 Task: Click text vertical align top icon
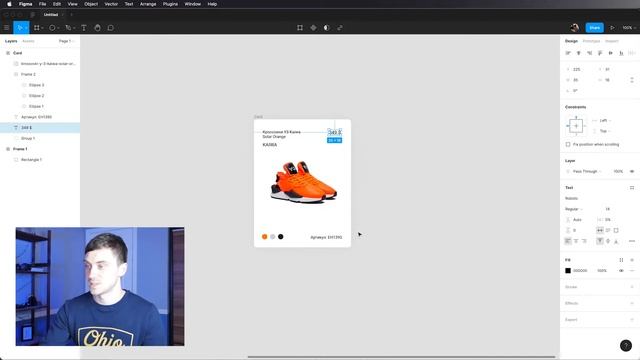pos(600,241)
